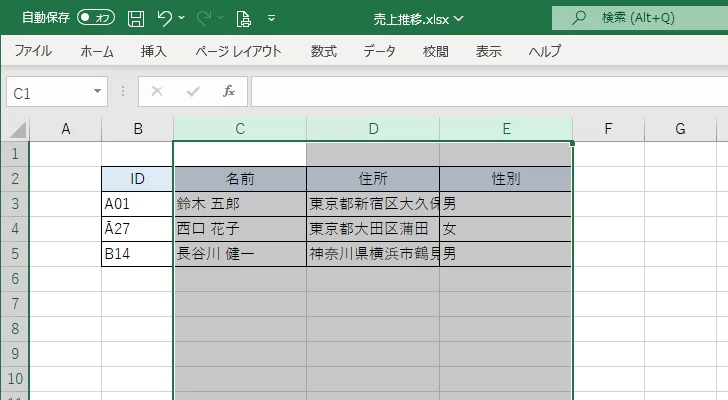Select column G header
Screen dimensions: 728x400
[x=680, y=129]
